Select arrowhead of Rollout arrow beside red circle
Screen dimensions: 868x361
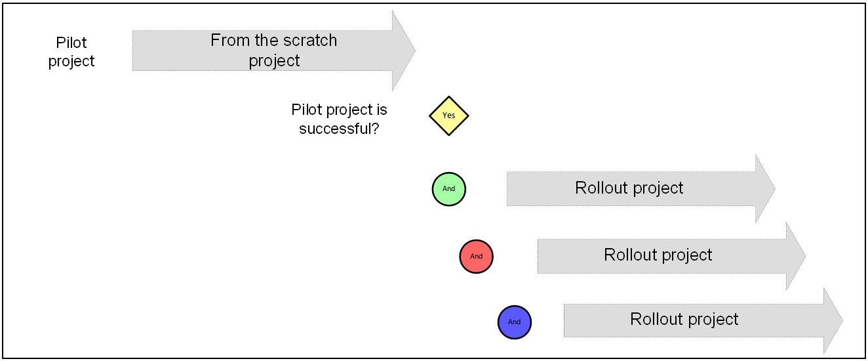point(795,256)
